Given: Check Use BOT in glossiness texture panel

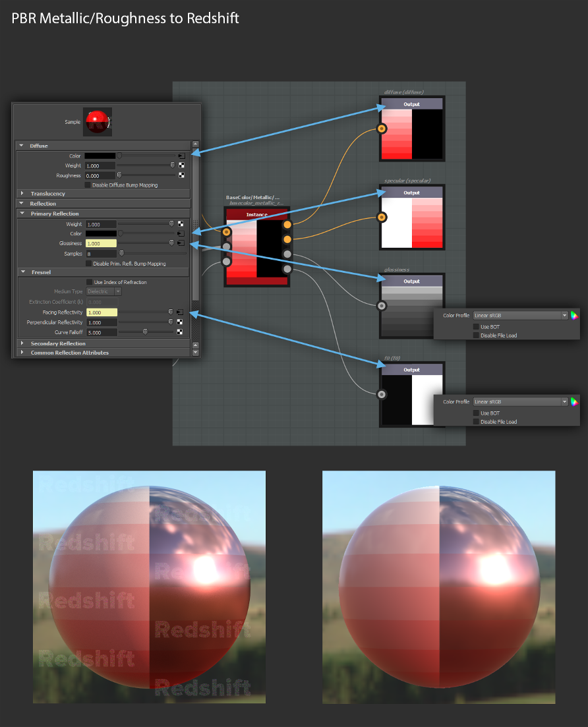Looking at the screenshot, I should pyautogui.click(x=476, y=327).
